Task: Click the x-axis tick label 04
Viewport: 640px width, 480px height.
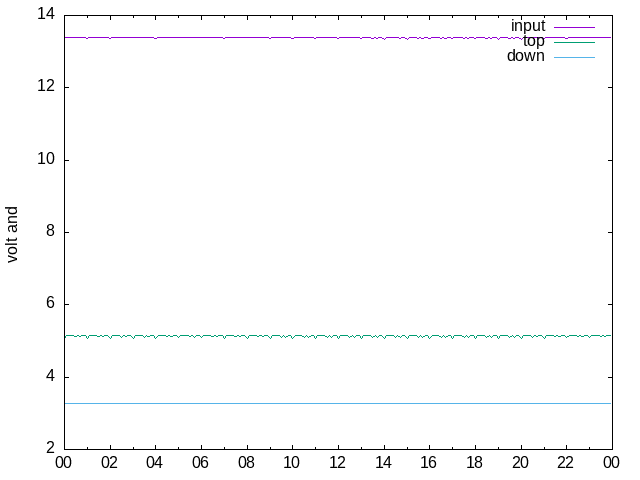Action: [154, 463]
